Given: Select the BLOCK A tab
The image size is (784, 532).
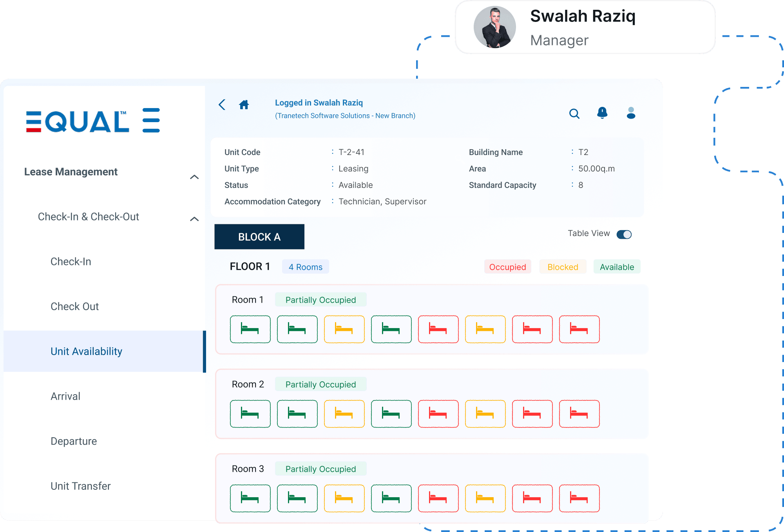Looking at the screenshot, I should [x=259, y=237].
